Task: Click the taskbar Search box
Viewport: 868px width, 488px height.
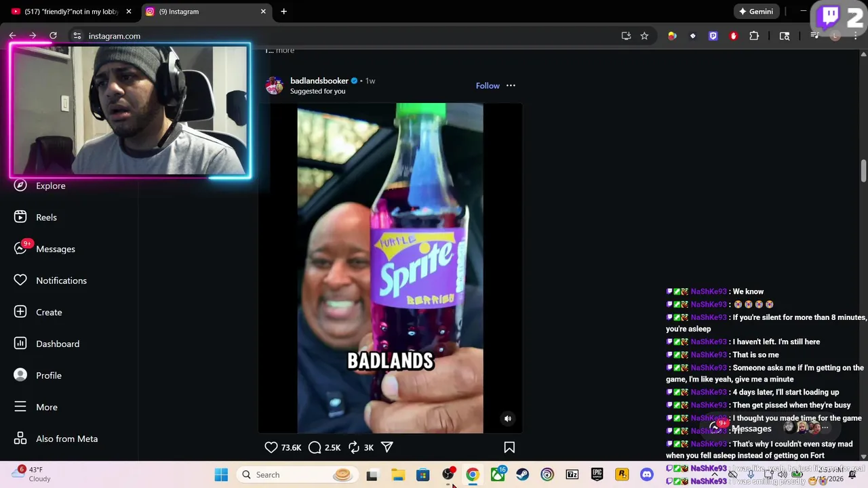Action: [296, 474]
